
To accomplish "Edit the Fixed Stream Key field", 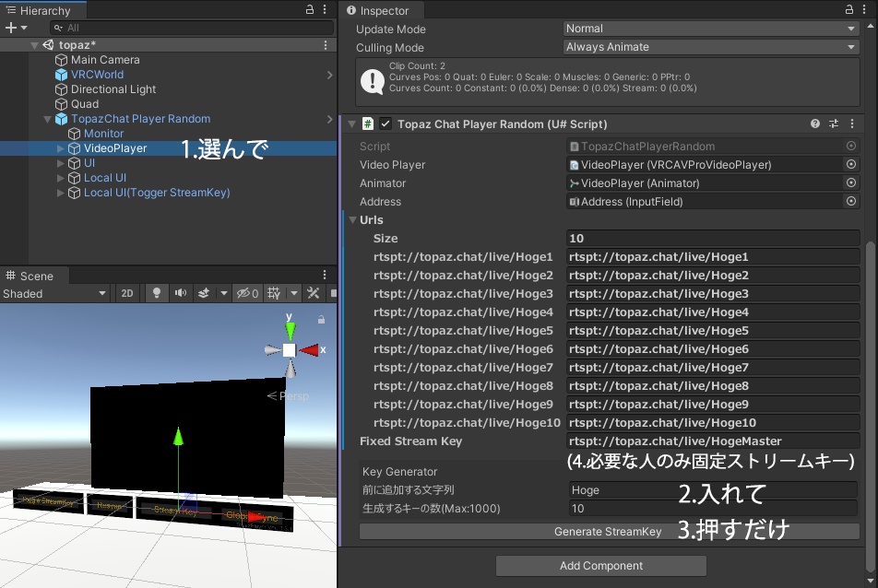I will coord(713,441).
